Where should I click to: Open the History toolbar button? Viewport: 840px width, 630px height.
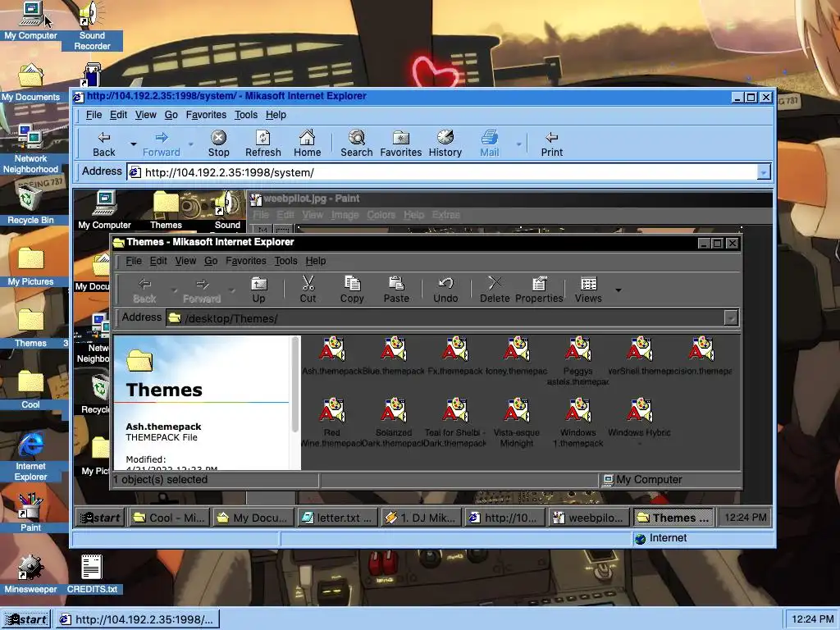click(x=445, y=144)
